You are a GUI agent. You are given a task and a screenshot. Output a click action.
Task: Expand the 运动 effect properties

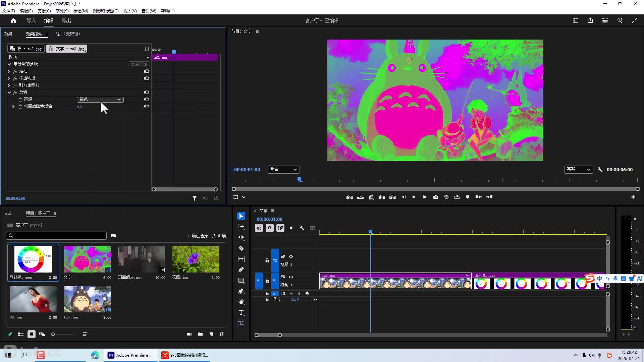pyautogui.click(x=9, y=71)
